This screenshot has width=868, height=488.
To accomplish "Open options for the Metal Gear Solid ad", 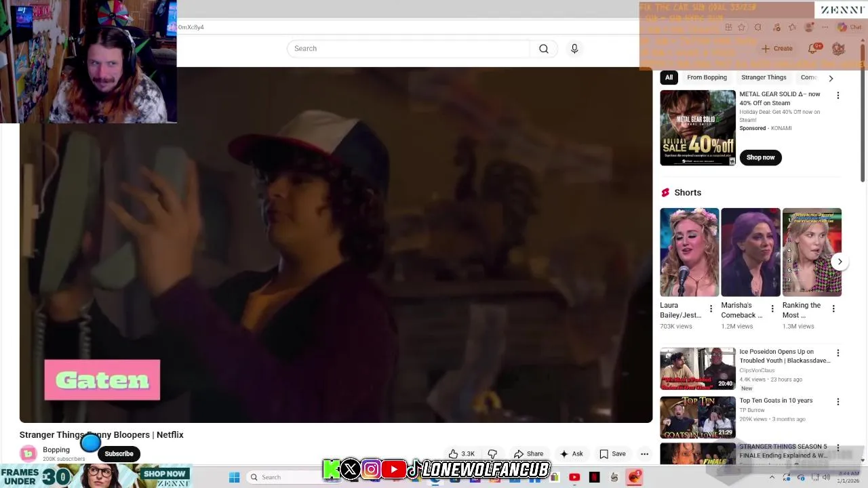I will (837, 96).
